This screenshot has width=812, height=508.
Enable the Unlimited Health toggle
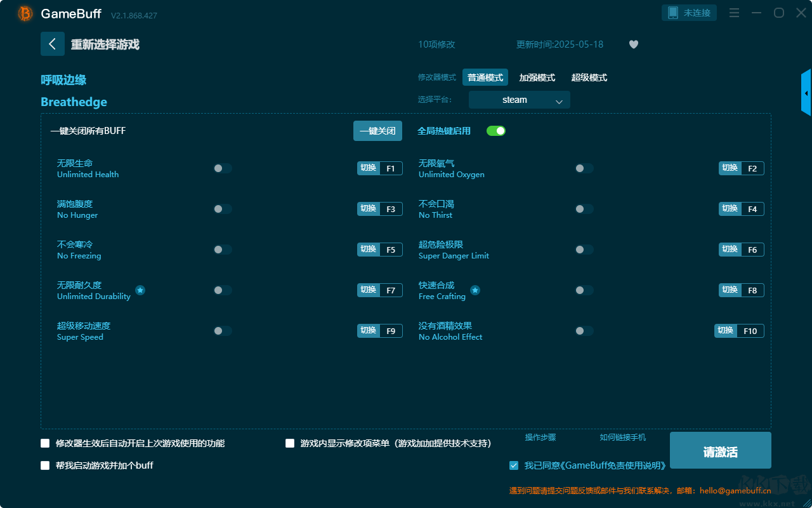(223, 168)
